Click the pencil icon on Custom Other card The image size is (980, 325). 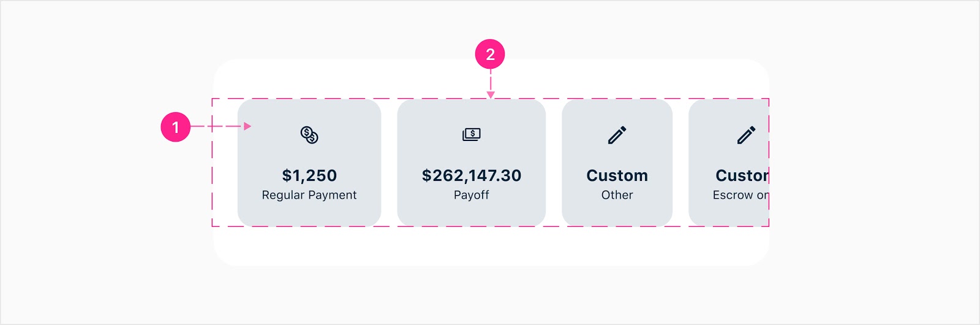coord(617,135)
